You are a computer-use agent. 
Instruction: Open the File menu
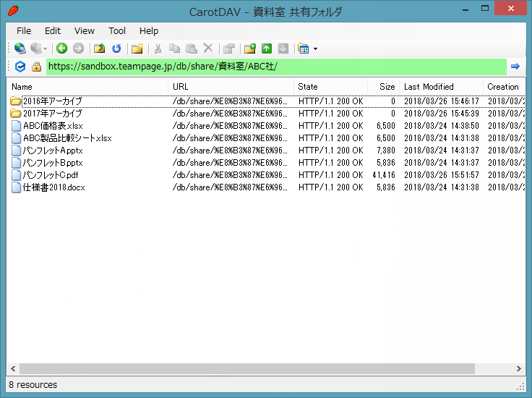click(24, 30)
